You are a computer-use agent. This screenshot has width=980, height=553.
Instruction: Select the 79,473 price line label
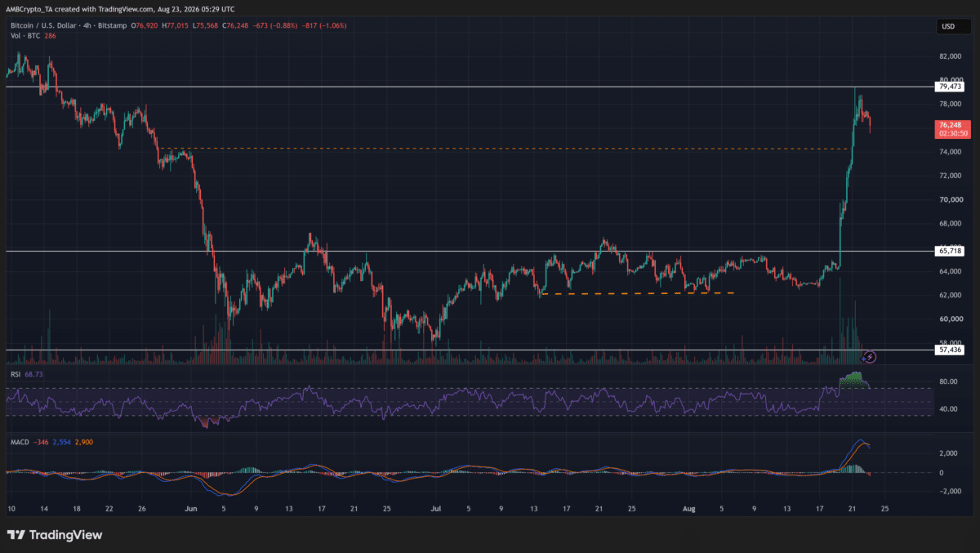coord(951,87)
